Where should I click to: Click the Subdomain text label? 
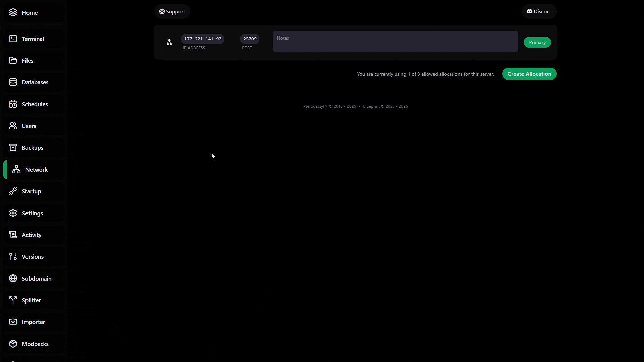(x=37, y=279)
